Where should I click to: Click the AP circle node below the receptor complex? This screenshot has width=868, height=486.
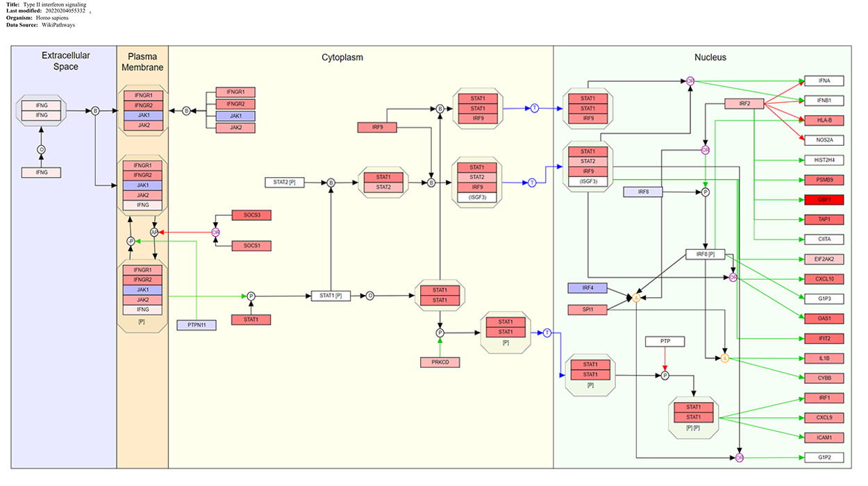(154, 232)
